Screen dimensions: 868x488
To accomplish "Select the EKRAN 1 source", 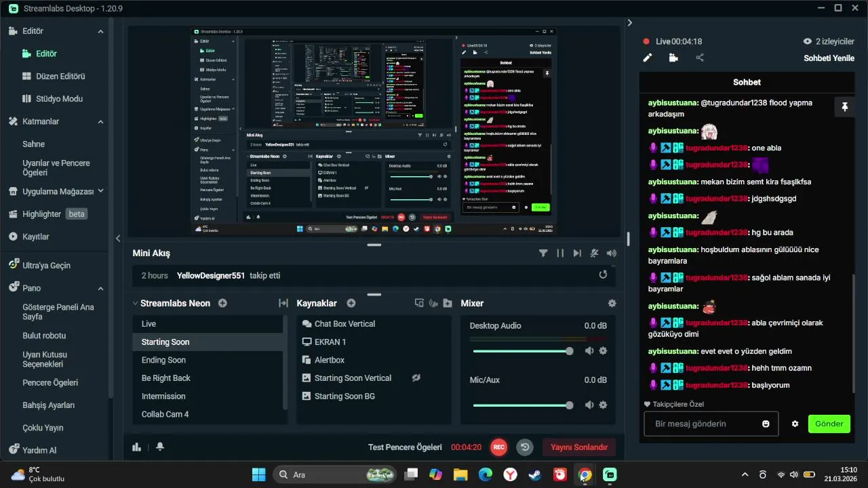I will click(374, 342).
